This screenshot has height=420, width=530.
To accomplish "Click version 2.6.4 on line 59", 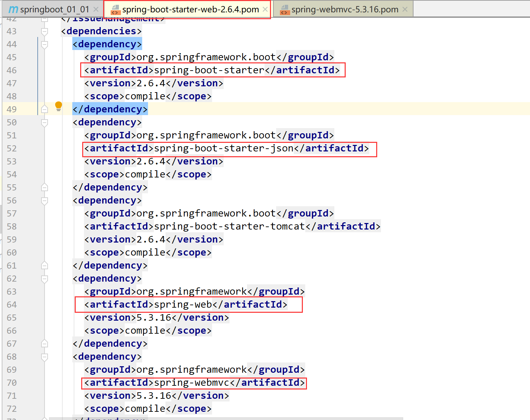I will click(151, 239).
